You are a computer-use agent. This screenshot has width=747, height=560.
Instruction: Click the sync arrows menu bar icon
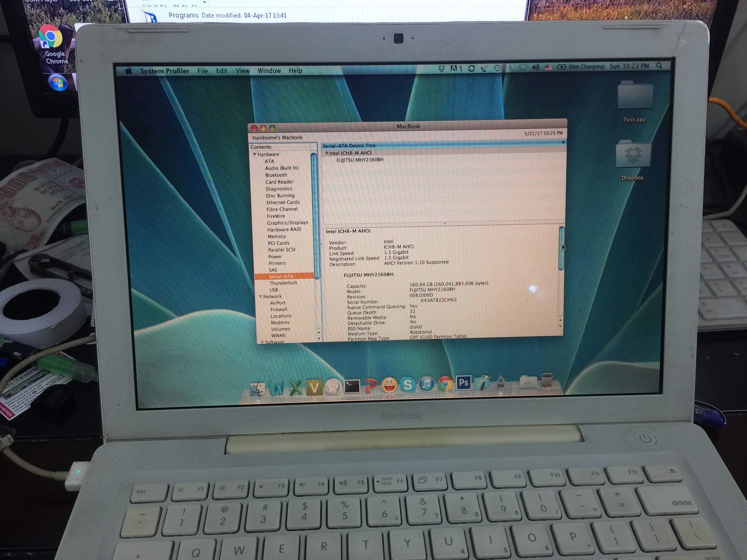(x=472, y=69)
